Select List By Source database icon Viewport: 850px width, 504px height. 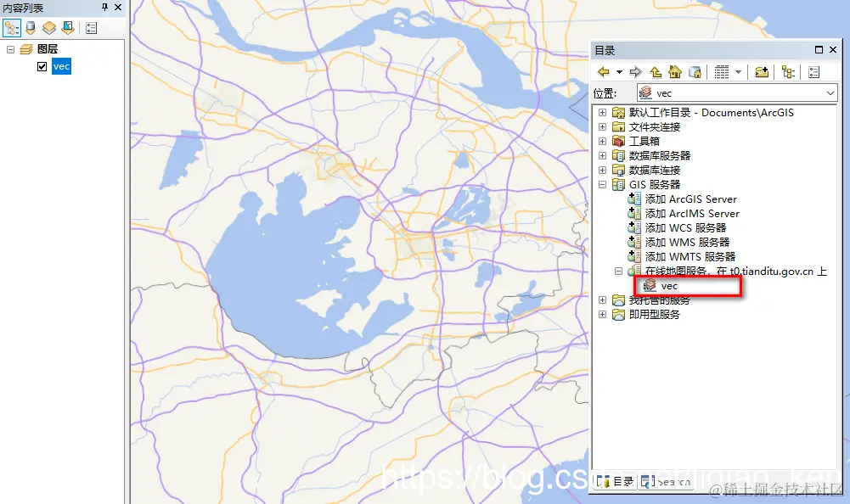coord(31,28)
